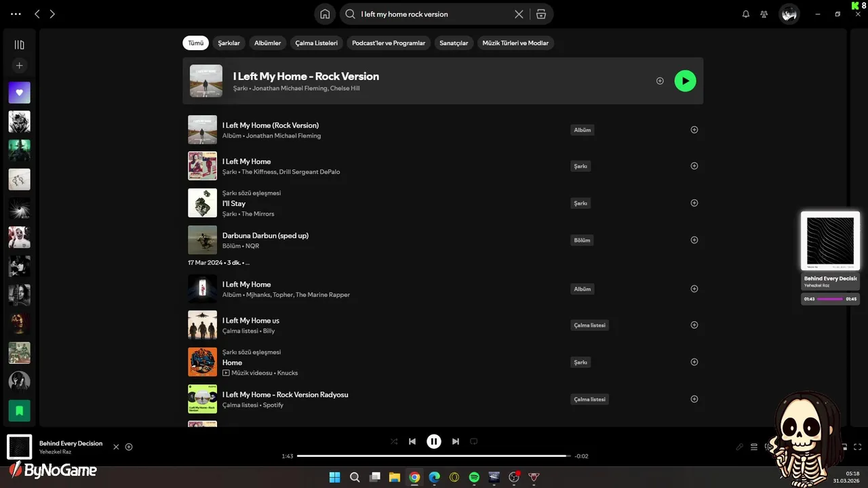This screenshot has width=868, height=488.
Task: Open Chelse Hill artist link
Action: tap(344, 88)
